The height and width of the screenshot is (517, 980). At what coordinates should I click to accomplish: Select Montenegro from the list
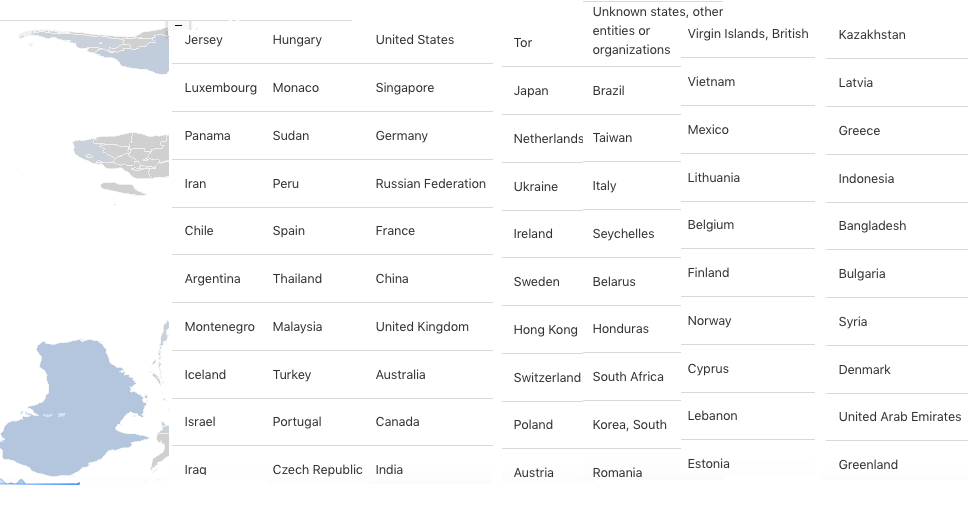(219, 327)
